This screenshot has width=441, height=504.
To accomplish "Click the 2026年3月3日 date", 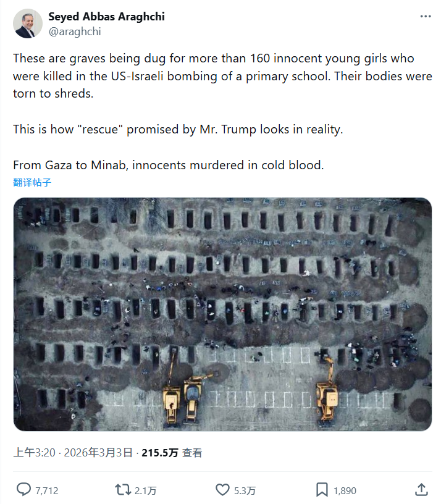I will click(x=98, y=453).
